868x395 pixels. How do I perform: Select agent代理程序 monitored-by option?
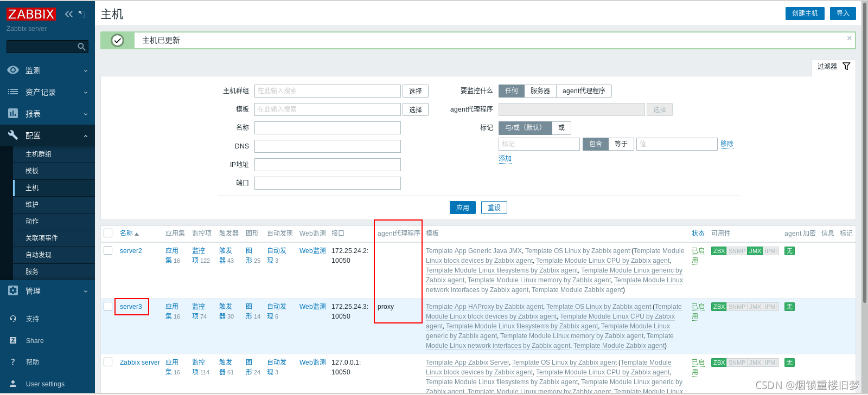pyautogui.click(x=584, y=91)
